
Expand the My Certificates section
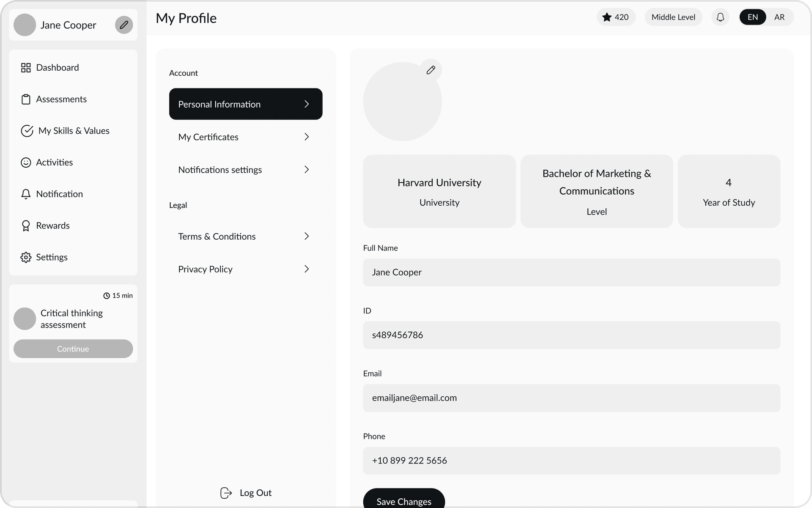coord(245,137)
